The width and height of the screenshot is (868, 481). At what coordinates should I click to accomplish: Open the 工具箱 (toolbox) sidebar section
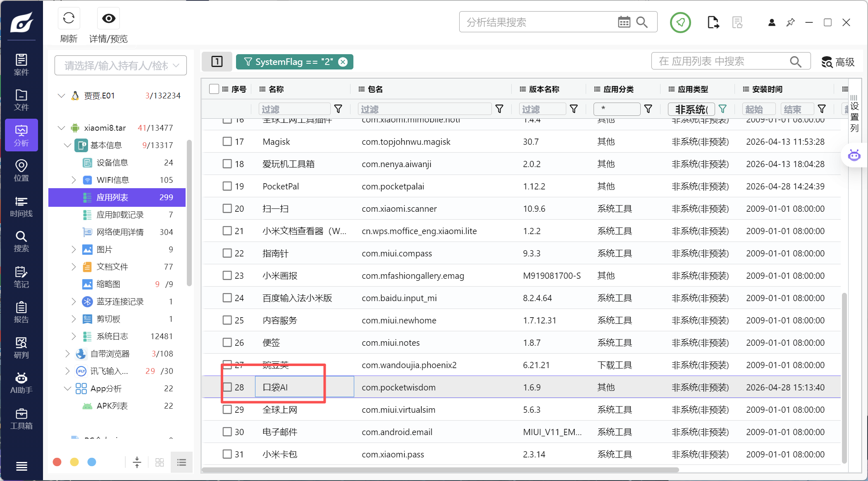21,418
